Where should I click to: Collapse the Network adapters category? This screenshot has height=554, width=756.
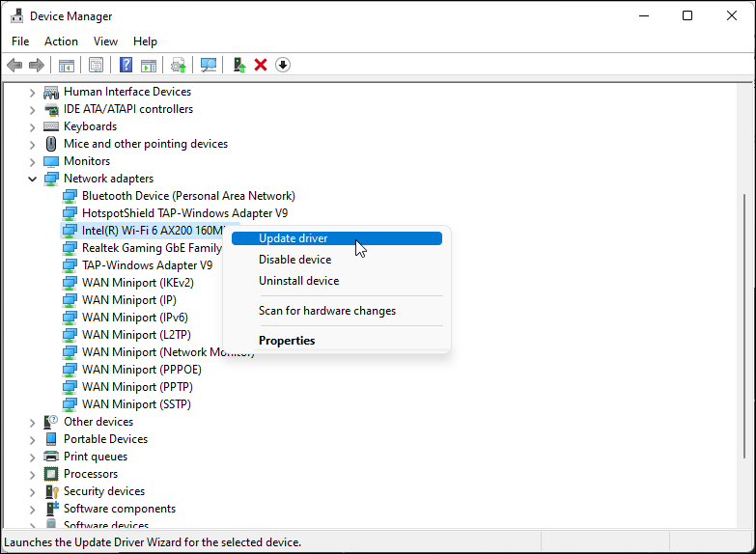(x=32, y=179)
